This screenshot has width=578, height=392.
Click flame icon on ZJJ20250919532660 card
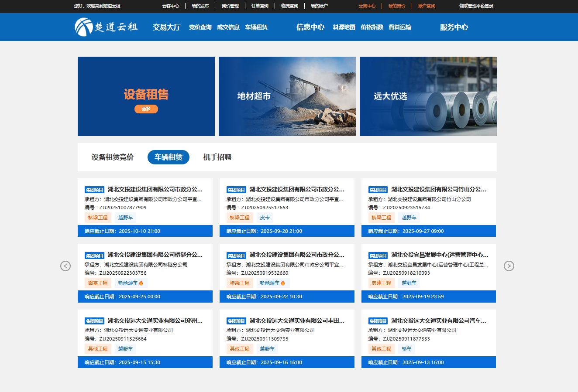(x=283, y=283)
